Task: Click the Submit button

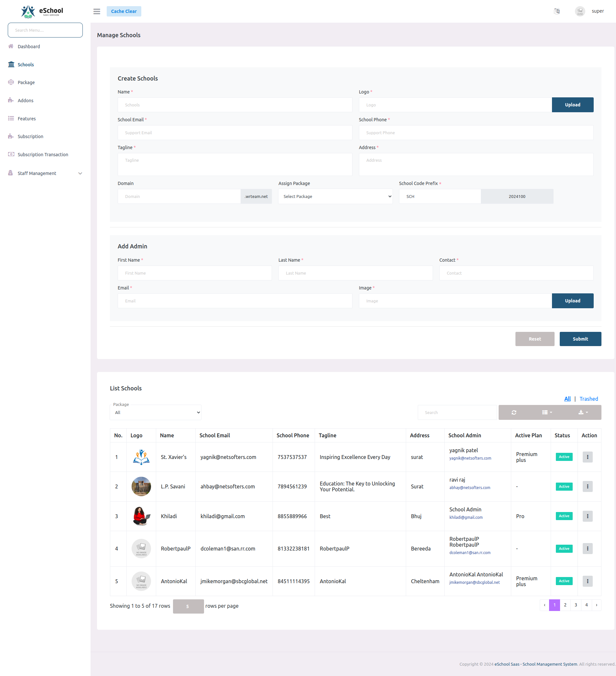Action: (580, 339)
